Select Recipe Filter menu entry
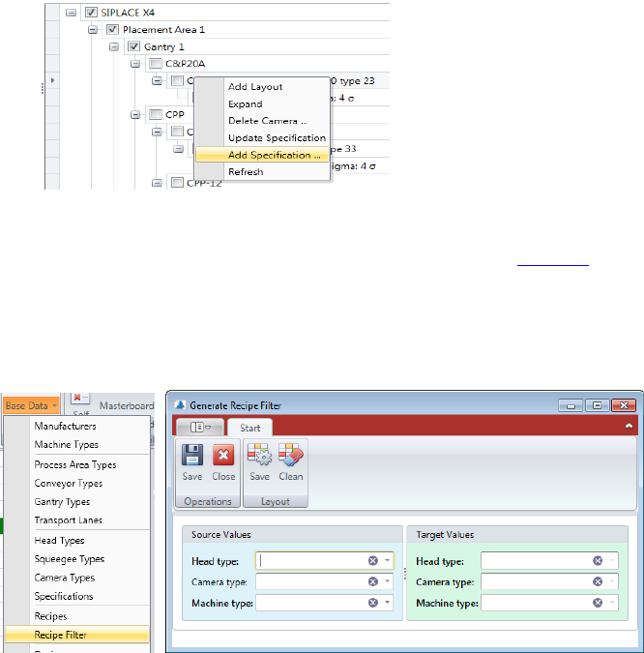This screenshot has height=653, width=644. pos(77,635)
